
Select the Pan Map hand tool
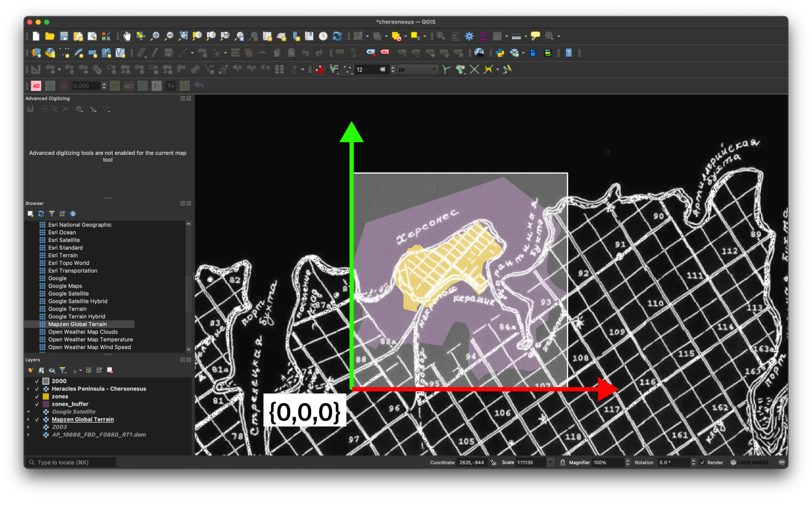click(127, 36)
